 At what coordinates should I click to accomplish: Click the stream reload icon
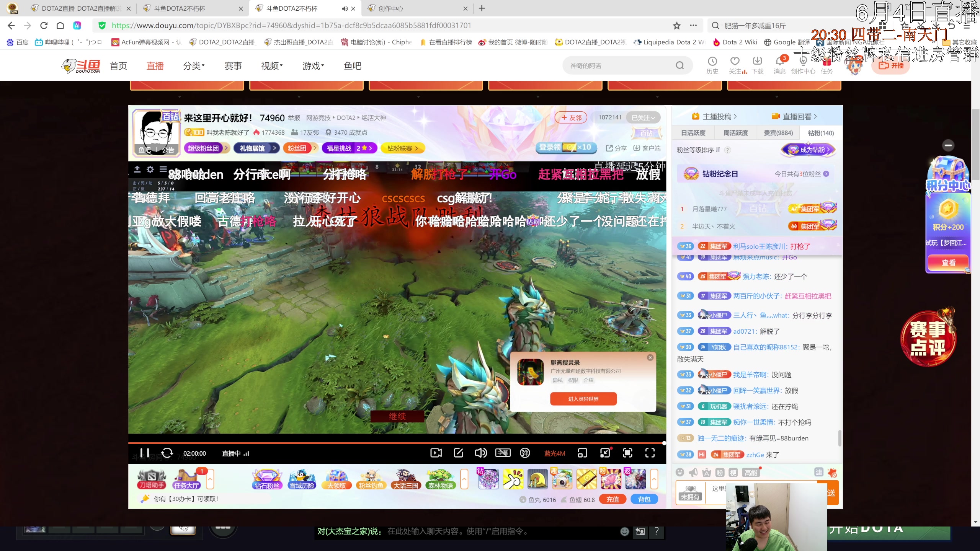(167, 453)
